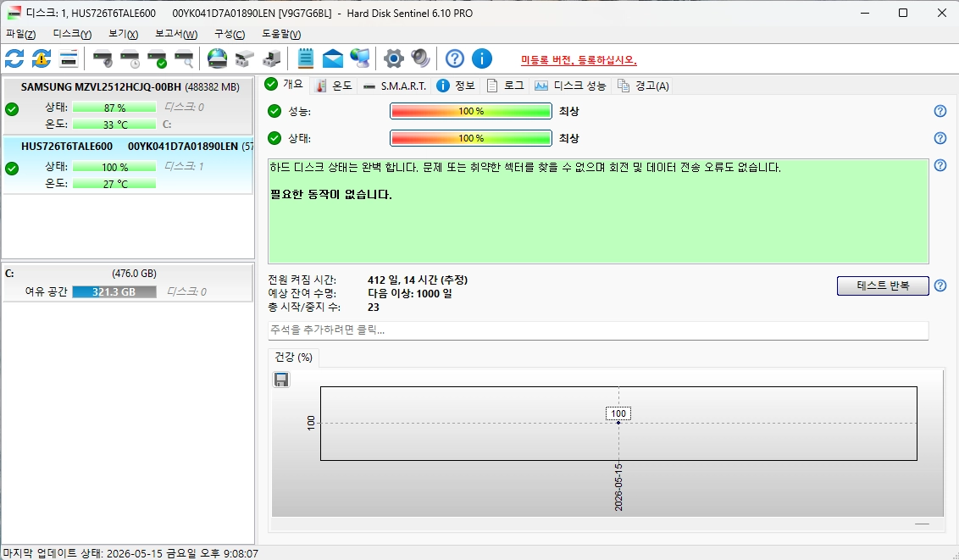Click the 성능 100 % performance bar
This screenshot has height=560, width=959.
471,111
